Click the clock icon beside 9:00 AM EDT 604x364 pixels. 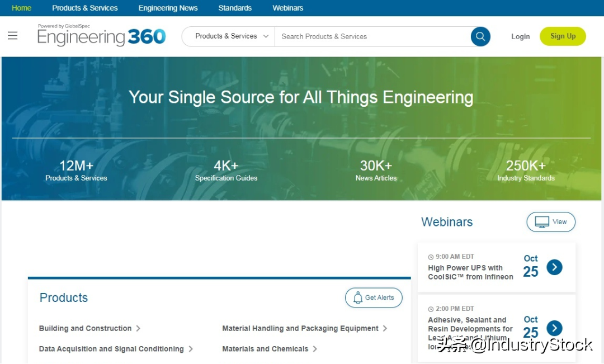pos(431,257)
